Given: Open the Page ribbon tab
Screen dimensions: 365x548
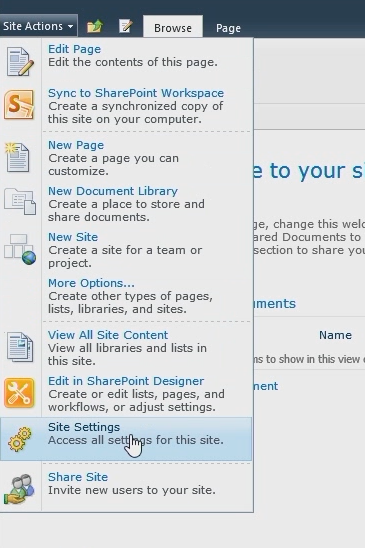Looking at the screenshot, I should point(228,28).
